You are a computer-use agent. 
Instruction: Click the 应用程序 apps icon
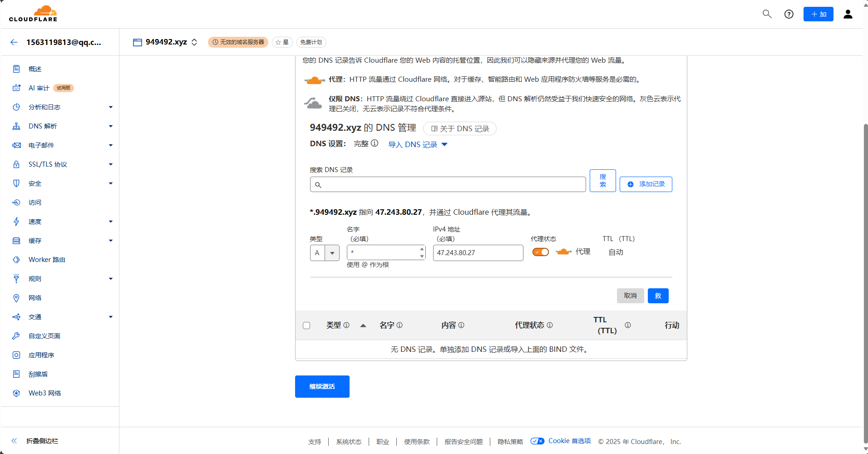(x=16, y=355)
